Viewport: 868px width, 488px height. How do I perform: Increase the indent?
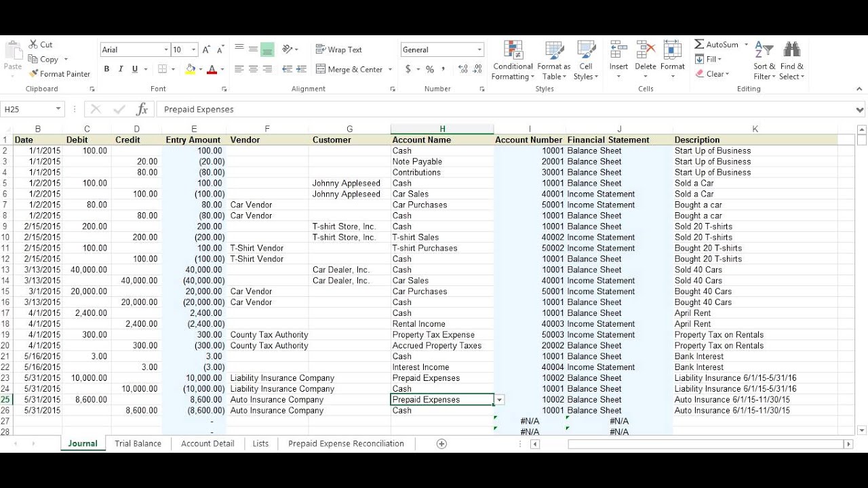click(x=301, y=69)
